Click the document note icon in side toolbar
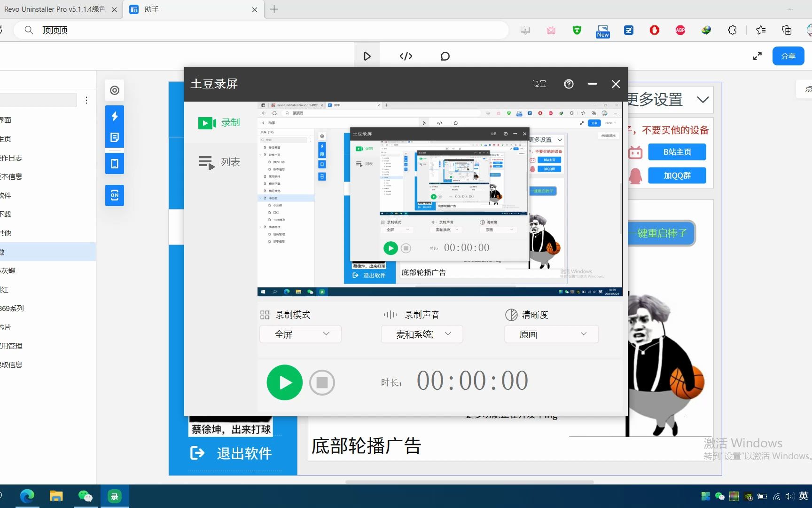The height and width of the screenshot is (508, 812). pos(115,137)
